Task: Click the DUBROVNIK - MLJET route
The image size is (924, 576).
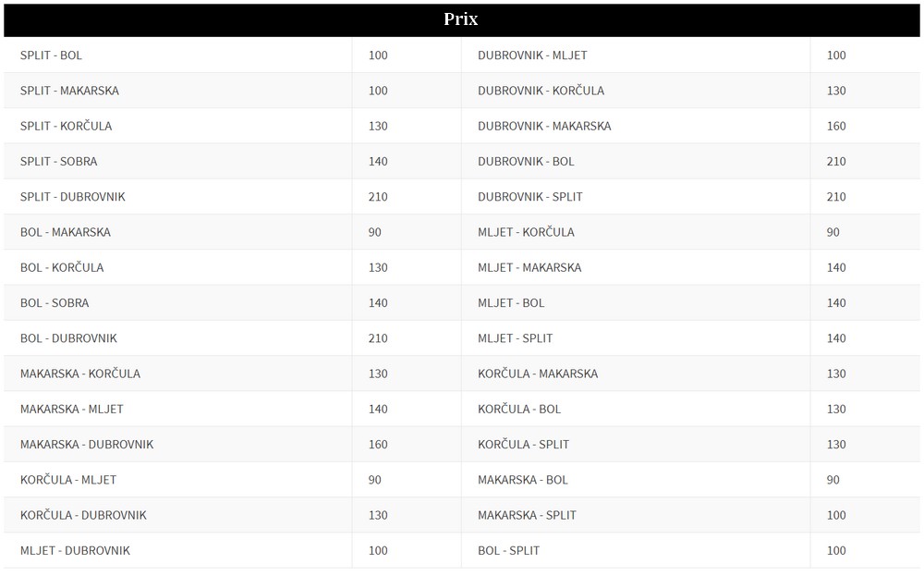Action: pos(532,55)
